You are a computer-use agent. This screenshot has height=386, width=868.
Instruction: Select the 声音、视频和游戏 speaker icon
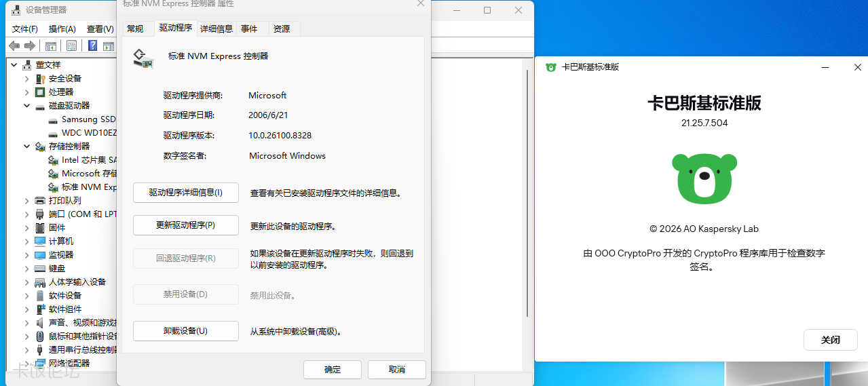[x=40, y=322]
